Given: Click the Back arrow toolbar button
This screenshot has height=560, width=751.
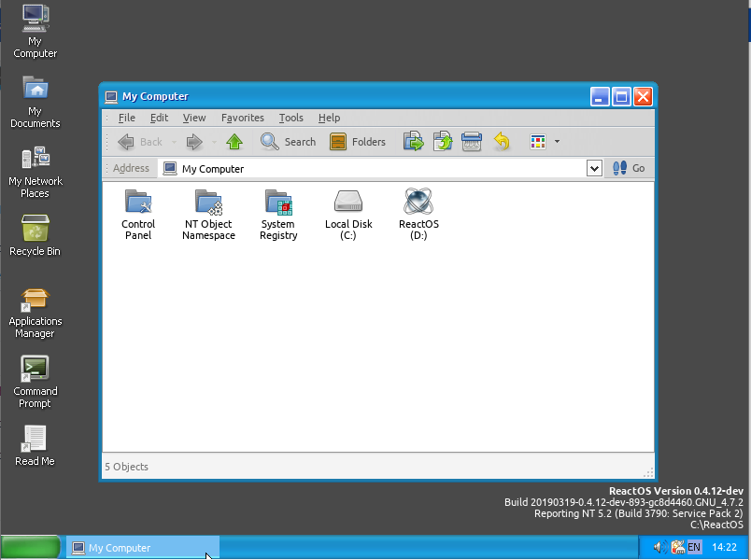Looking at the screenshot, I should click(140, 142).
